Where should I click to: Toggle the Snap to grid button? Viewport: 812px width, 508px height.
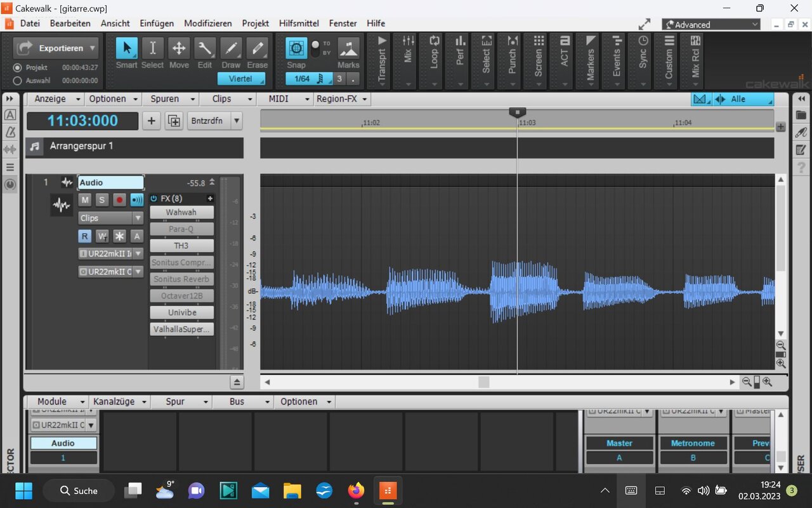tap(296, 48)
